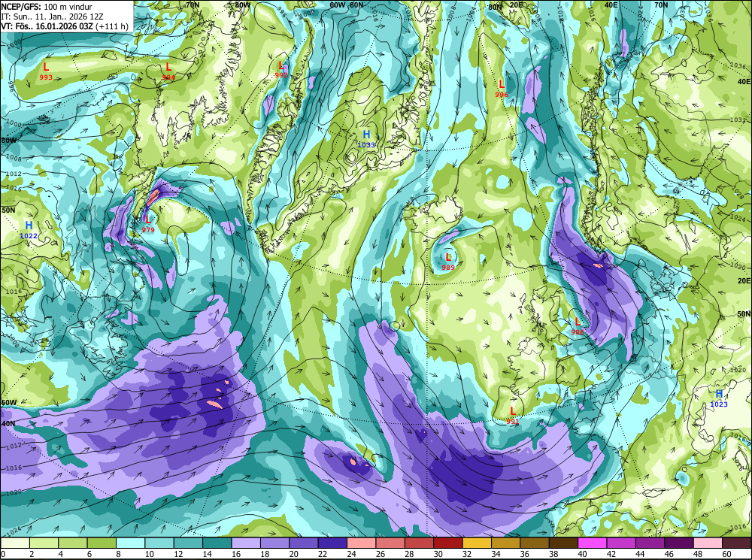This screenshot has width=752, height=560.
Task: Choose the purple 44–46 legend swatch
Action: pyautogui.click(x=650, y=543)
